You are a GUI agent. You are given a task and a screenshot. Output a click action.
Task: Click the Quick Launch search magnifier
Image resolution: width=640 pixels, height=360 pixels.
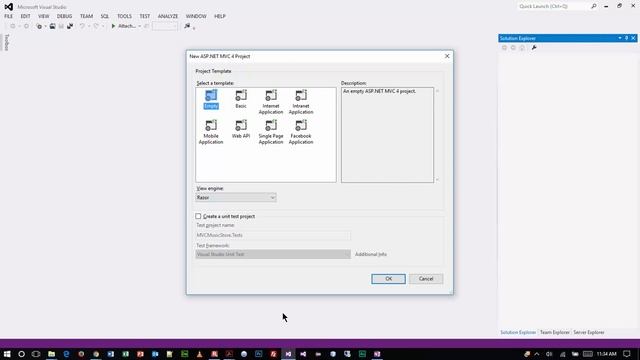593,6
